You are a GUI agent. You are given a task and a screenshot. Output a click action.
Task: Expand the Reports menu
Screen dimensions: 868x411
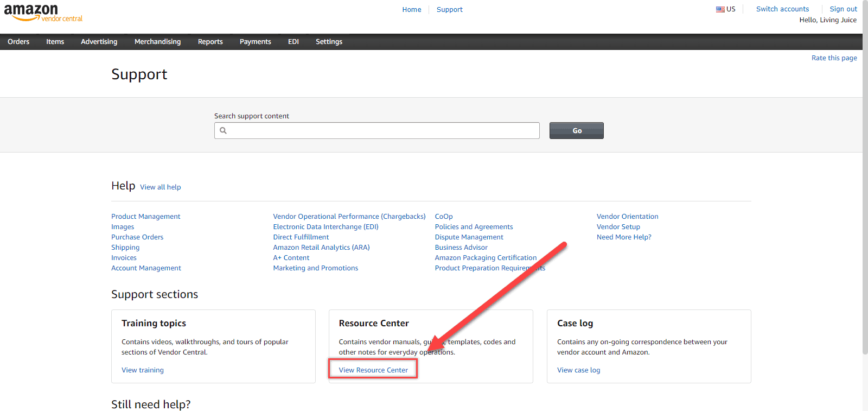tap(210, 42)
